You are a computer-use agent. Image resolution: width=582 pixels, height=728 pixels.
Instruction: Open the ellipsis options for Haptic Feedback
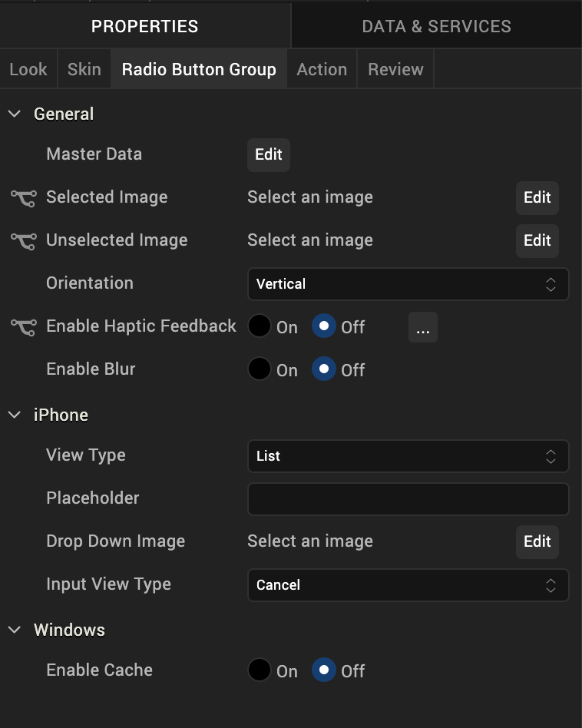click(x=422, y=328)
